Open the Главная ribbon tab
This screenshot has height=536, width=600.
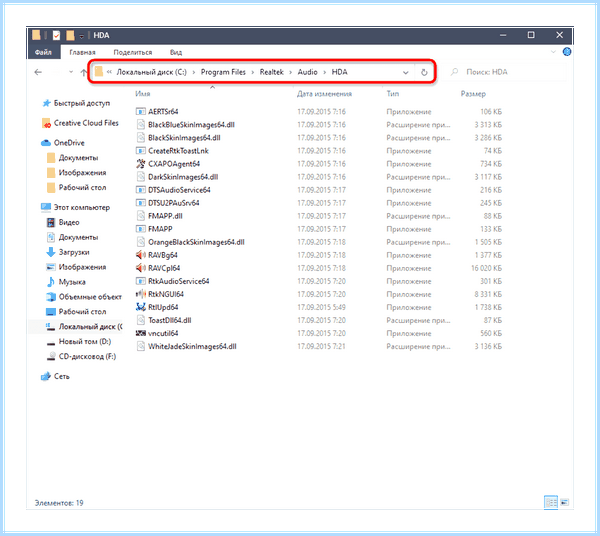click(x=82, y=52)
